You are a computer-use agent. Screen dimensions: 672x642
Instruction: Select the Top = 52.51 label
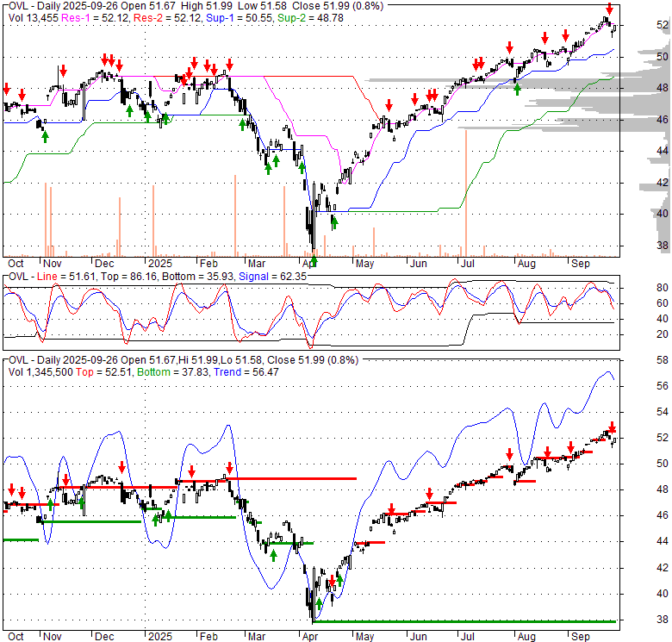(104, 372)
